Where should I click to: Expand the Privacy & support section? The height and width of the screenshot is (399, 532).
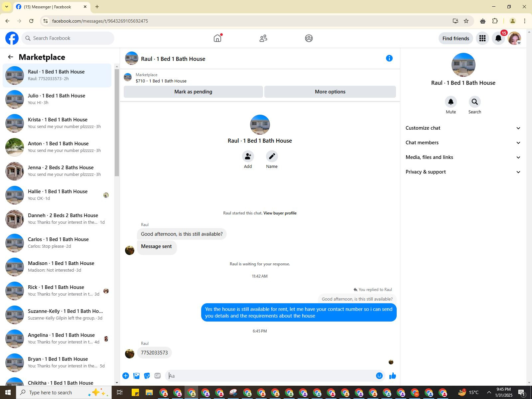tap(463, 172)
